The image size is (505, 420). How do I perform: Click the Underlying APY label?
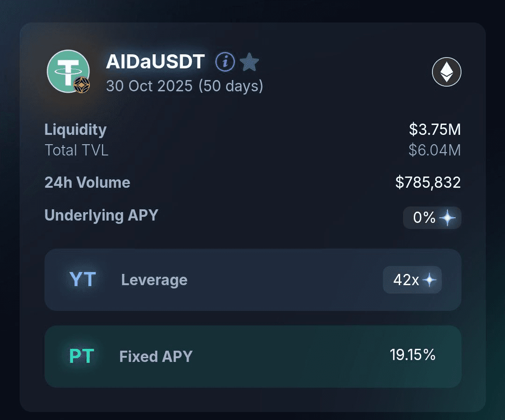(x=102, y=215)
